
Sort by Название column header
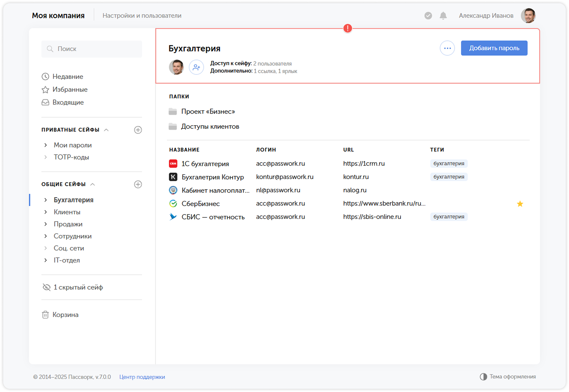click(184, 150)
